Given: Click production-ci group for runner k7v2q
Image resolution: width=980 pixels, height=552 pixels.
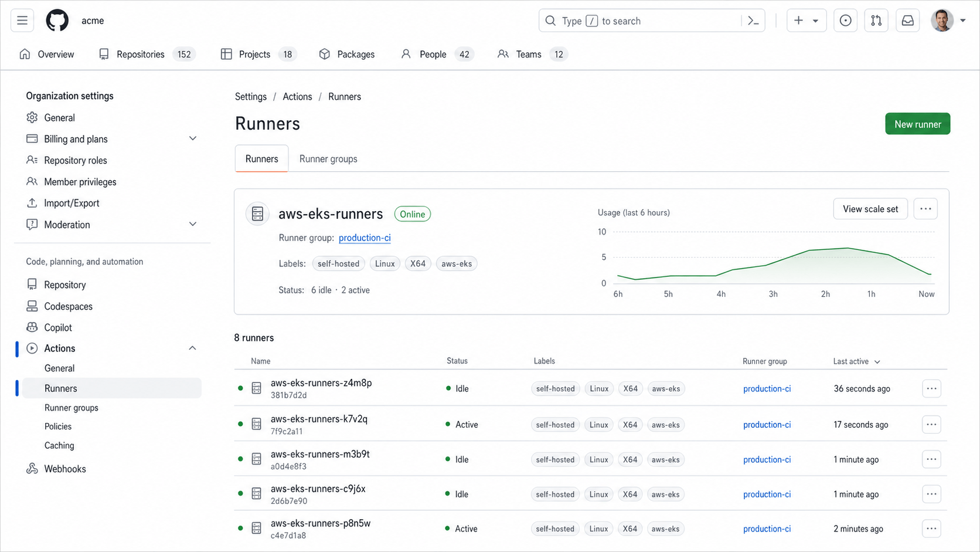Looking at the screenshot, I should (767, 425).
